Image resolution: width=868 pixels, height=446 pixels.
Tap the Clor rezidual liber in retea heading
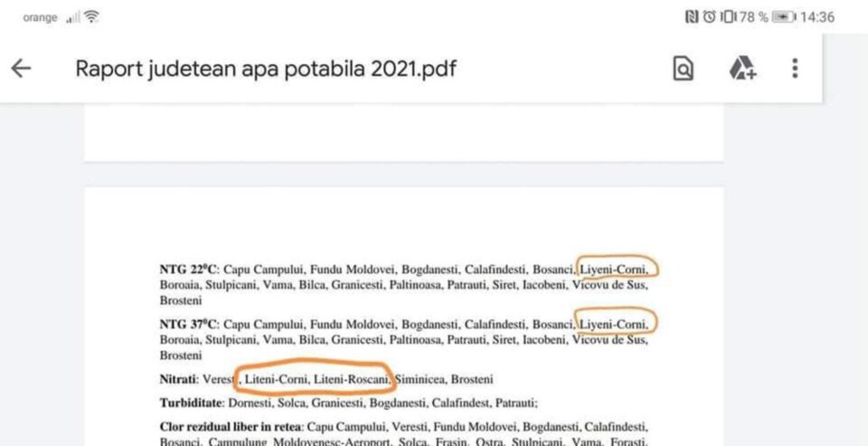231,427
